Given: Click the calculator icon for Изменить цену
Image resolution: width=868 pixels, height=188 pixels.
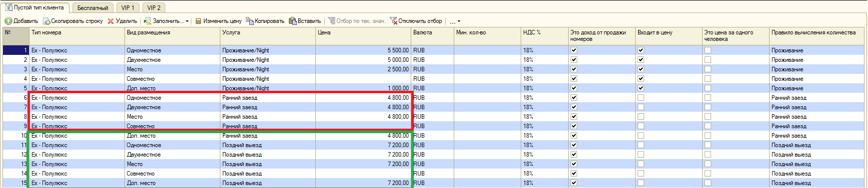Looking at the screenshot, I should (x=198, y=21).
